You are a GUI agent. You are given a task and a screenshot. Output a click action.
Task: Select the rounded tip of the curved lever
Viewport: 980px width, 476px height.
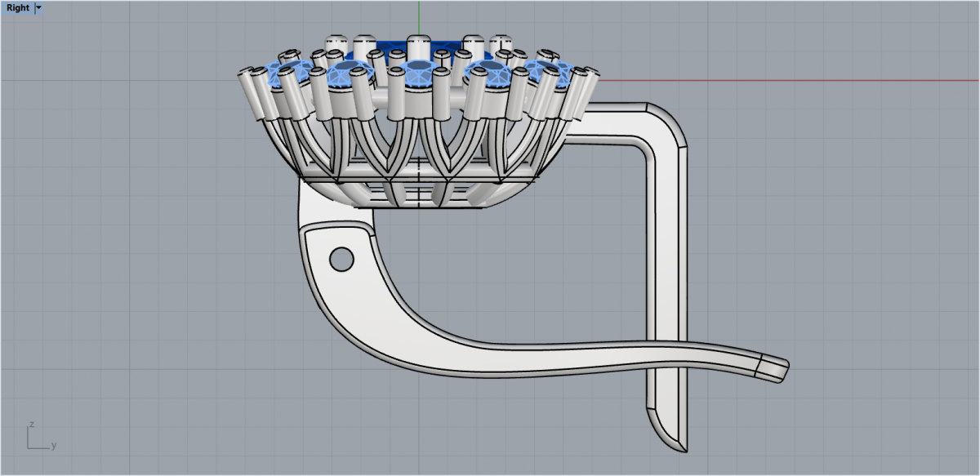pos(776,367)
